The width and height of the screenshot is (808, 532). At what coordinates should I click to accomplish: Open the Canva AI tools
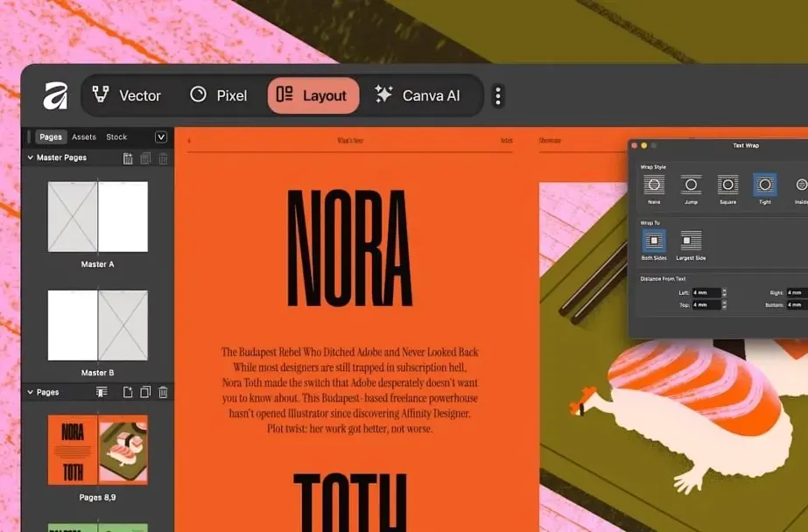pyautogui.click(x=418, y=95)
